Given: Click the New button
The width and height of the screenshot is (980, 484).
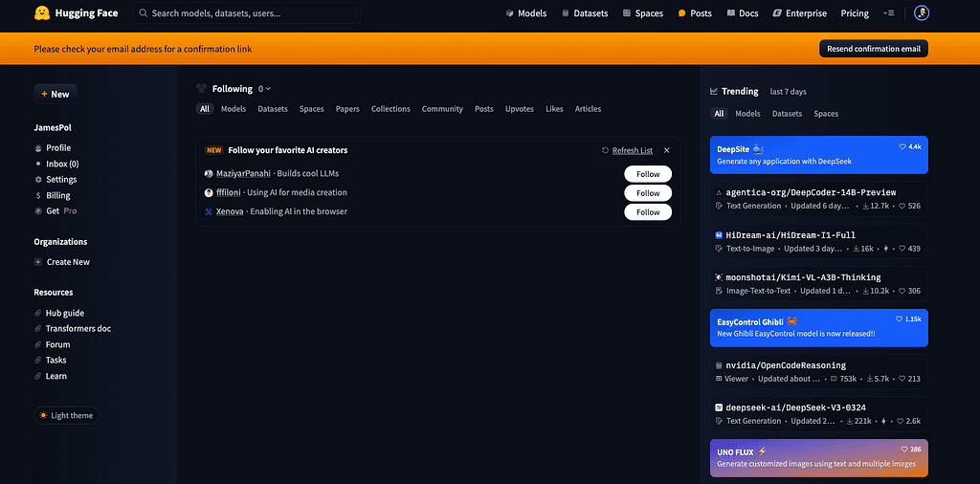Looking at the screenshot, I should [56, 94].
